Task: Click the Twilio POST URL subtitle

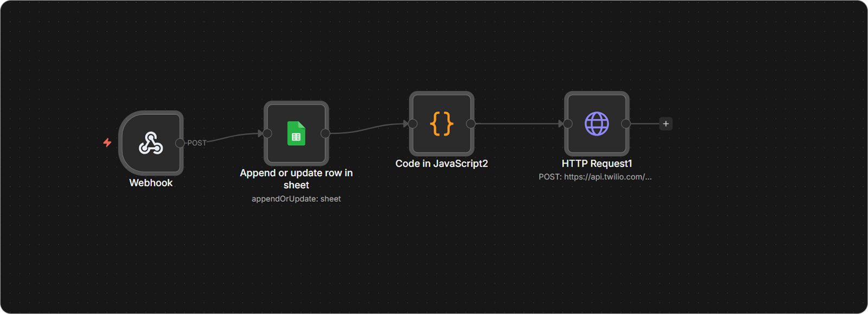Action: click(595, 177)
